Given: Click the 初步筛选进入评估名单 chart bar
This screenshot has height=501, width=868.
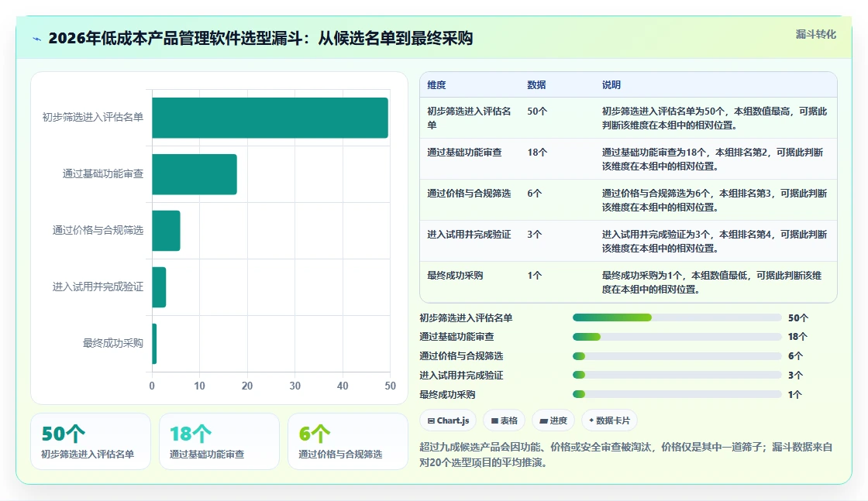Looking at the screenshot, I should (270, 118).
